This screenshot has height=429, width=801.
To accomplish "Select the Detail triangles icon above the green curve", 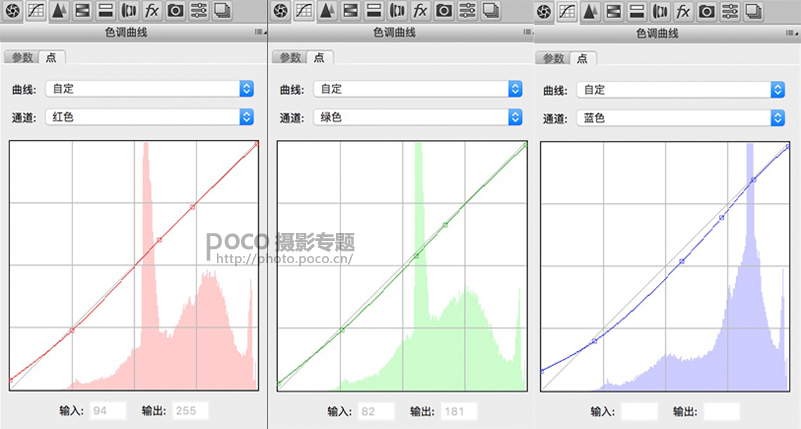I will 327,10.
